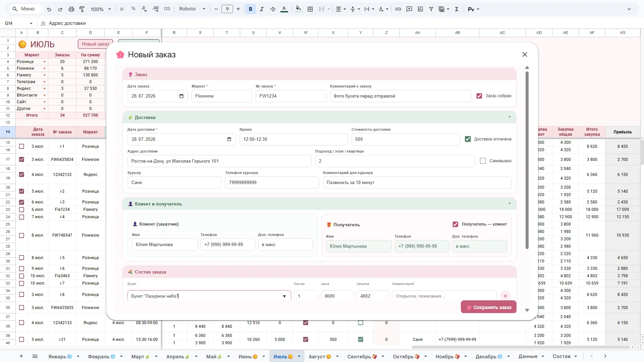The width and height of the screenshot is (644, 362).
Task: Click the Create filter icon
Action: 431,9
